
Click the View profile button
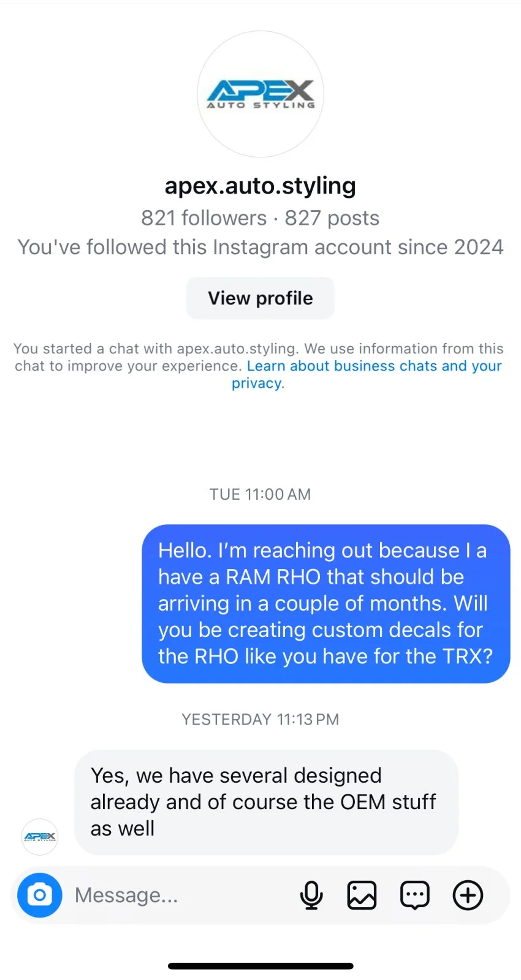pyautogui.click(x=260, y=298)
